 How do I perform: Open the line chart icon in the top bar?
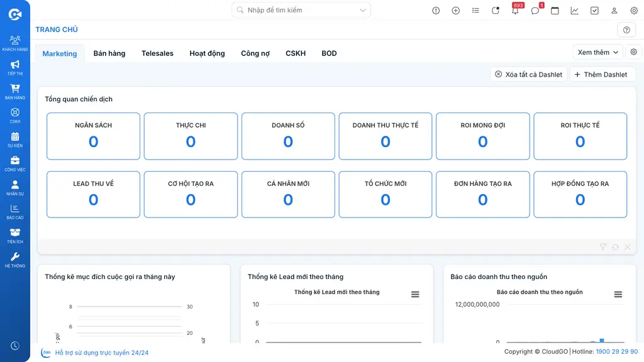575,11
